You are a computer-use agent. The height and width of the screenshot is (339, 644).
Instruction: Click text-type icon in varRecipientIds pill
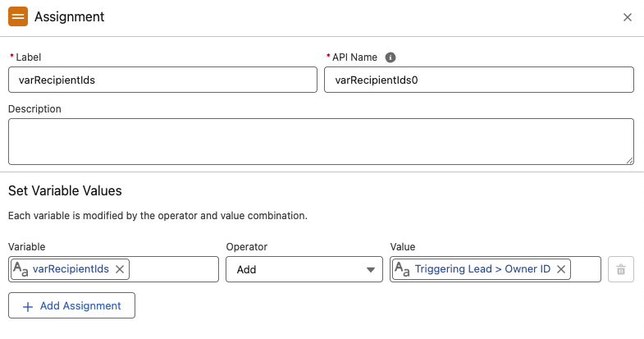[21, 269]
